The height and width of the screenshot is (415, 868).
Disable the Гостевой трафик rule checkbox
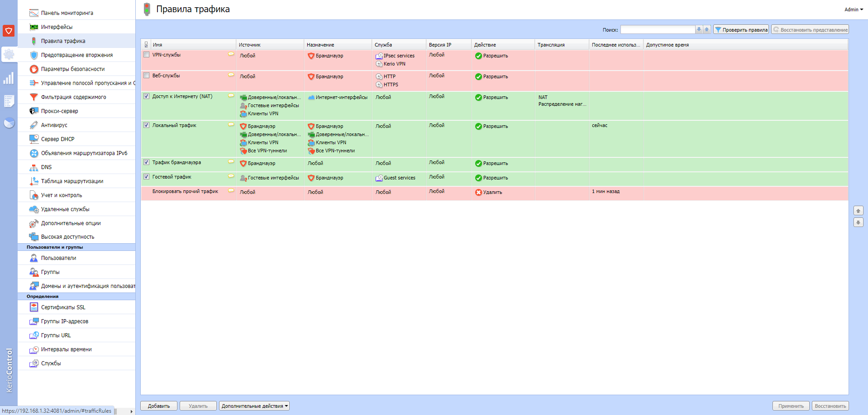[x=146, y=177]
